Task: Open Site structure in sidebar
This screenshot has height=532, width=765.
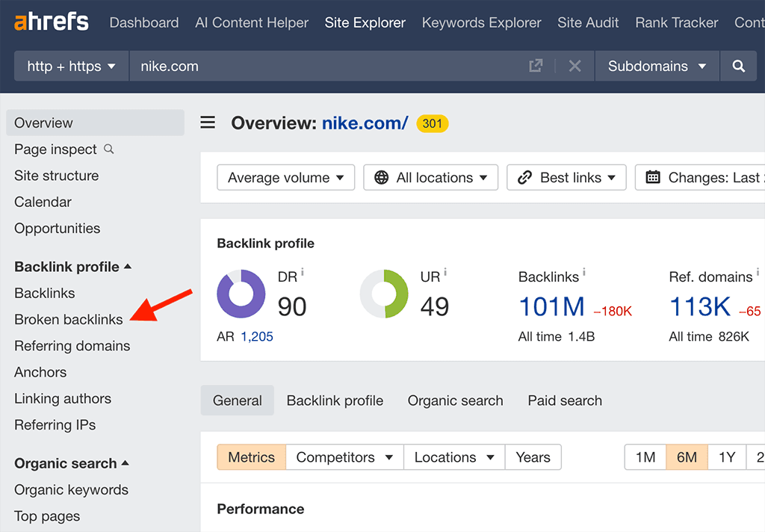Action: point(56,176)
